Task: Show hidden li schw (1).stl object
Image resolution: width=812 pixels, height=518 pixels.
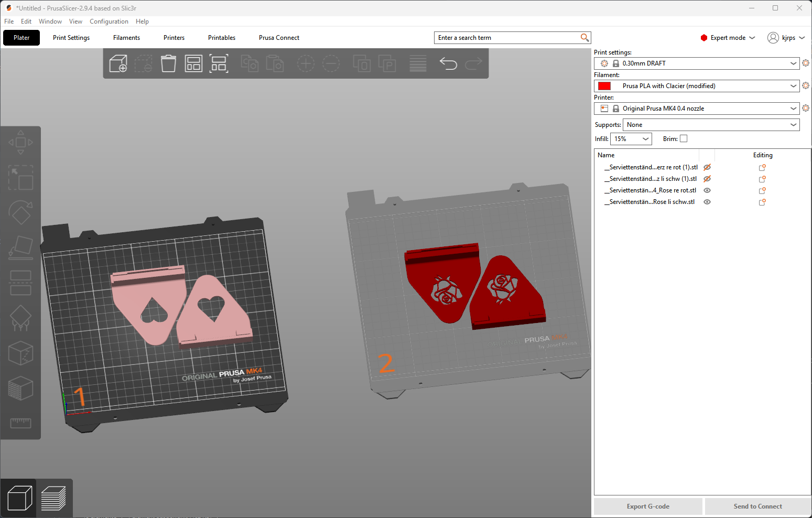Action: pos(707,179)
